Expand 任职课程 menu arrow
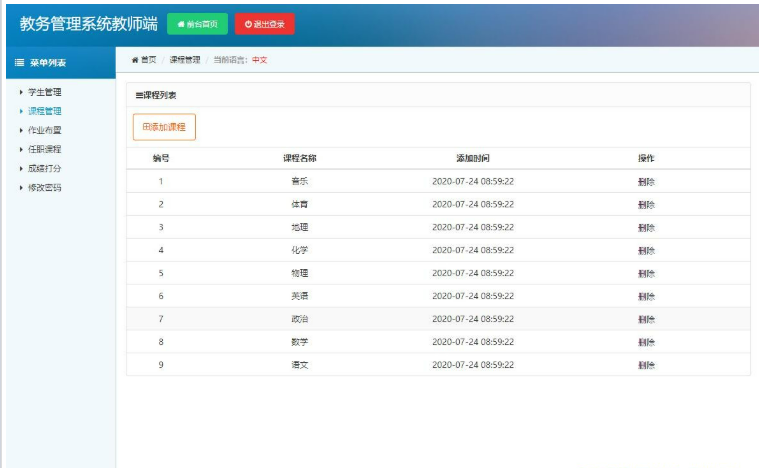The image size is (759, 468). click(21, 150)
